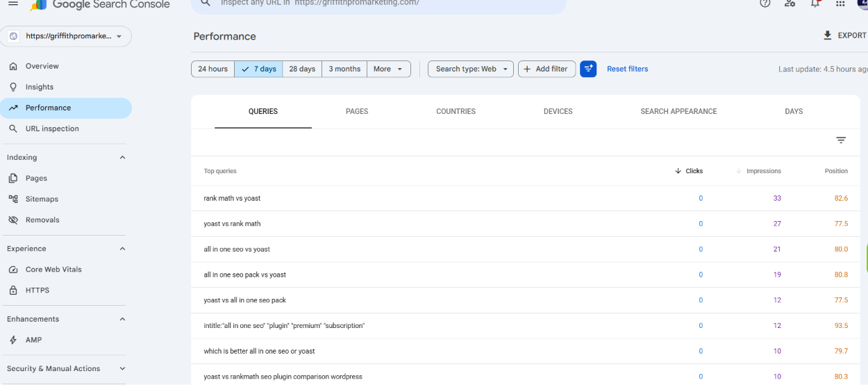Image resolution: width=868 pixels, height=385 pixels.
Task: Open the Google apps grid
Action: [840, 3]
